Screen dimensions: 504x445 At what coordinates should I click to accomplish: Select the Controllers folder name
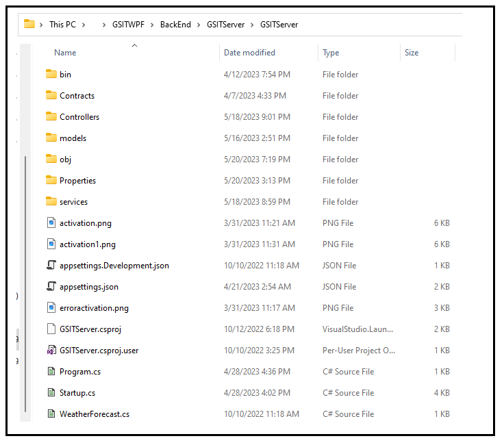[x=79, y=116]
